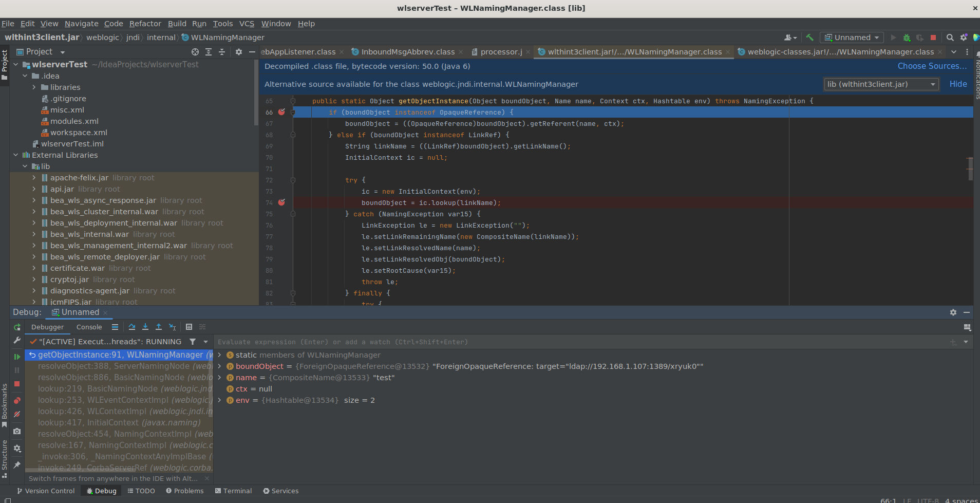Expand the boundObject variable node
980x503 pixels.
click(220, 366)
